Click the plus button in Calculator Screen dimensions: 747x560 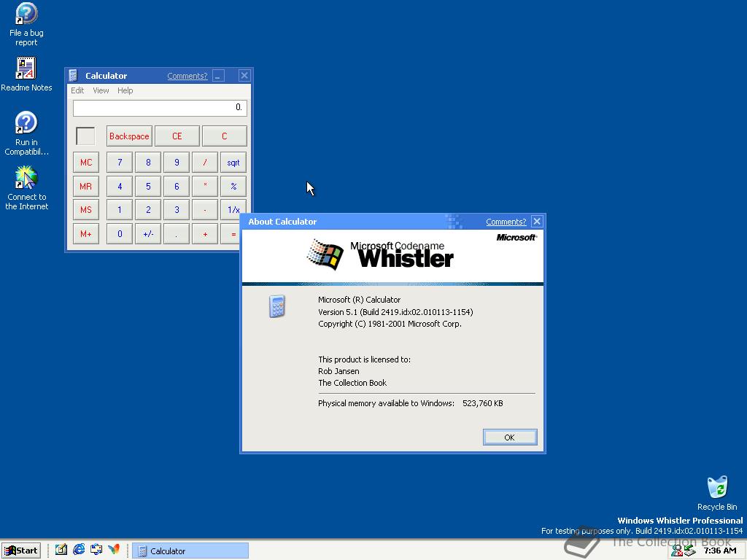205,234
